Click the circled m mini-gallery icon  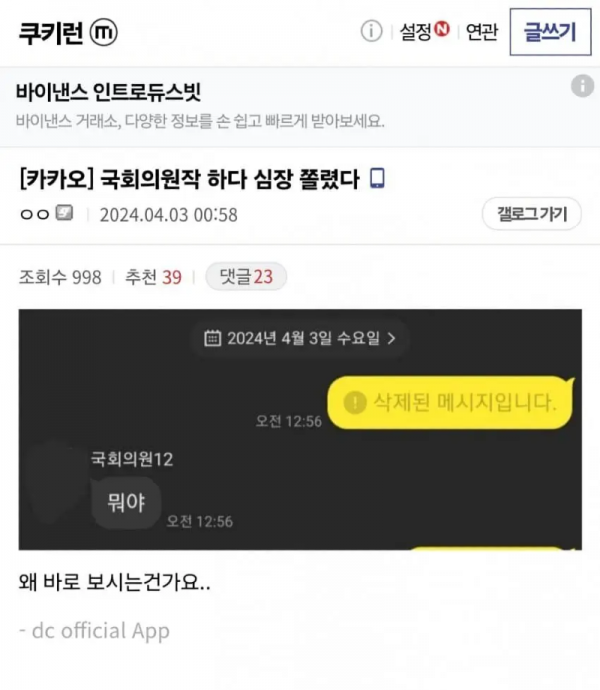click(104, 32)
